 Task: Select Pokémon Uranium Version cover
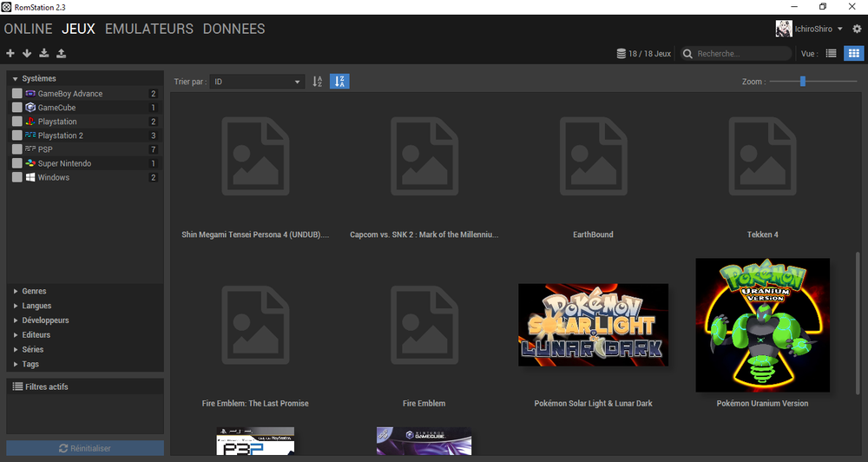(762, 325)
